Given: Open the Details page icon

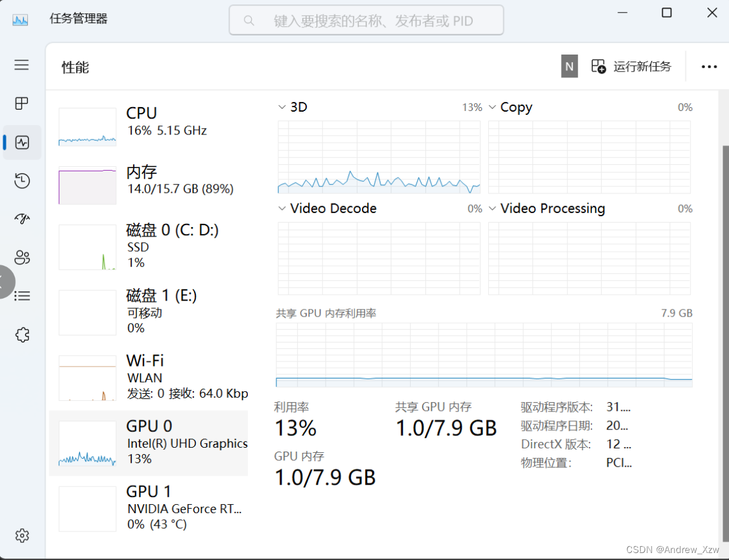Looking at the screenshot, I should click(x=22, y=296).
